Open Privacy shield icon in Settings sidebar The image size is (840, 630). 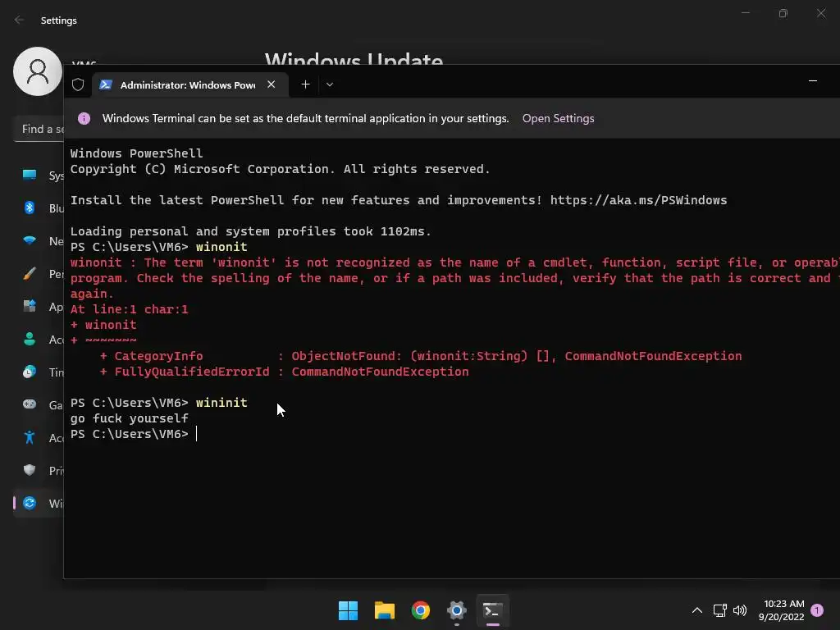tap(30, 470)
